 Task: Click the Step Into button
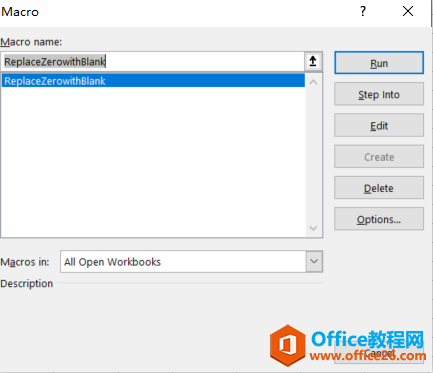(x=379, y=94)
